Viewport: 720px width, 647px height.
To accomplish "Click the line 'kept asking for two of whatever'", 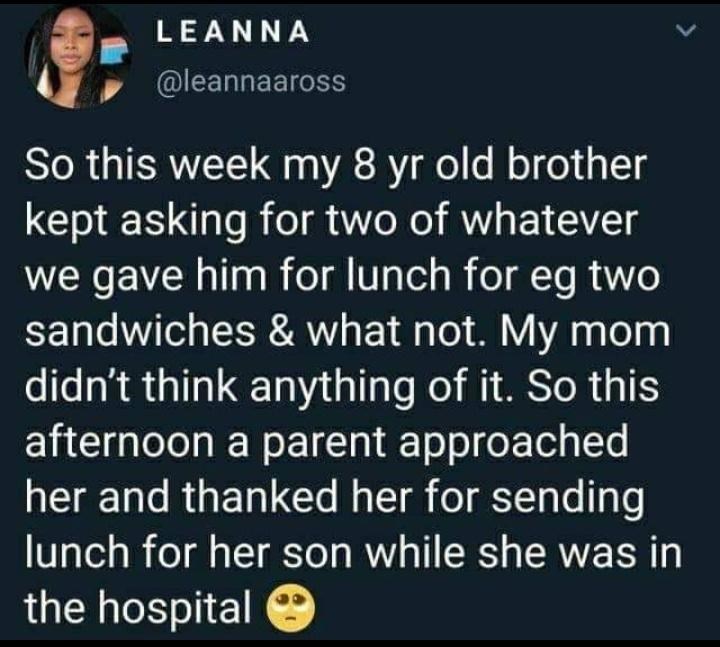I will [329, 222].
